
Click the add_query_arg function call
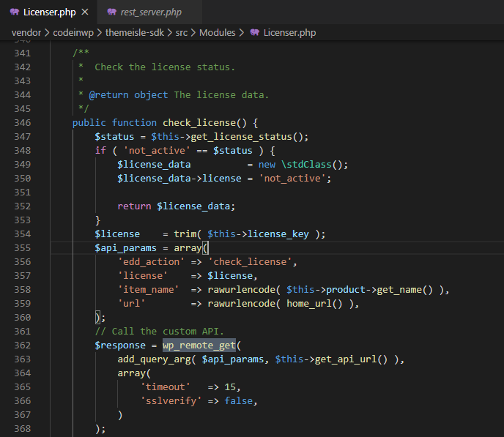click(x=155, y=359)
